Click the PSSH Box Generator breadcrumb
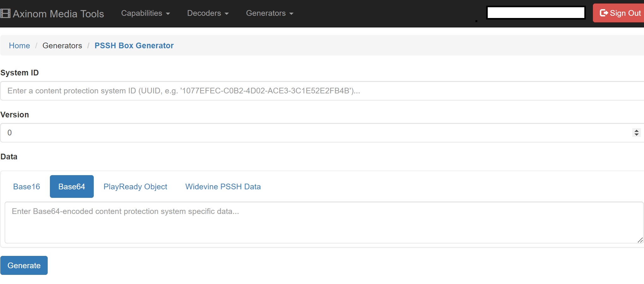The image size is (644, 284). (134, 45)
